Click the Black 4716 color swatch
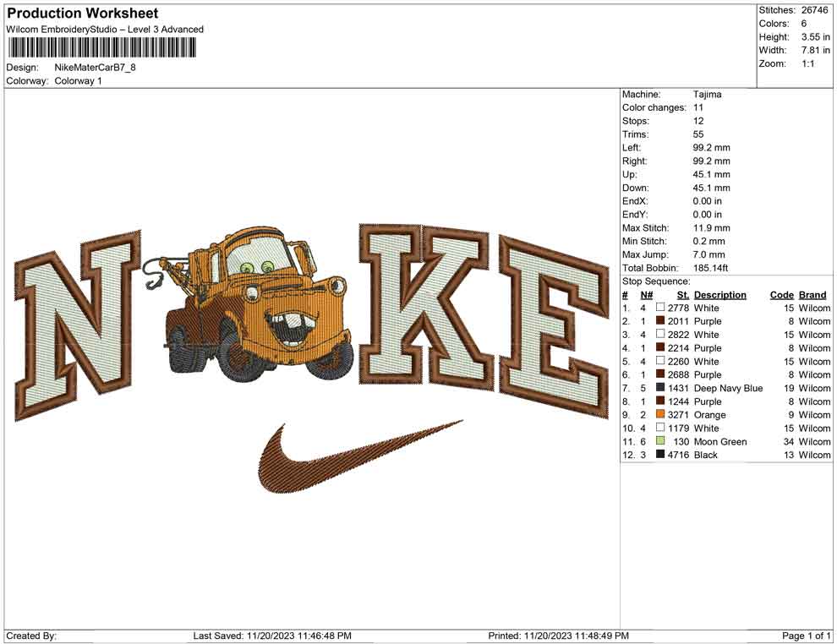 pyautogui.click(x=660, y=454)
